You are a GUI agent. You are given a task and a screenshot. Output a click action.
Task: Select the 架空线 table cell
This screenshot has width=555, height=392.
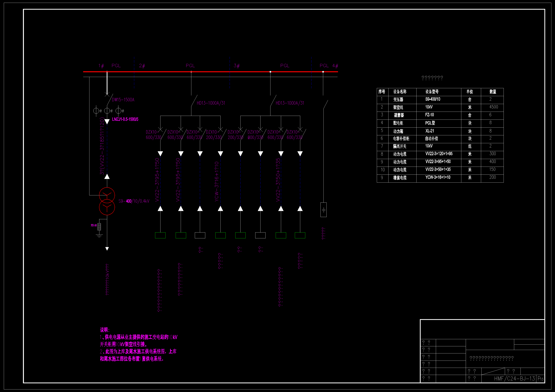coord(398,107)
